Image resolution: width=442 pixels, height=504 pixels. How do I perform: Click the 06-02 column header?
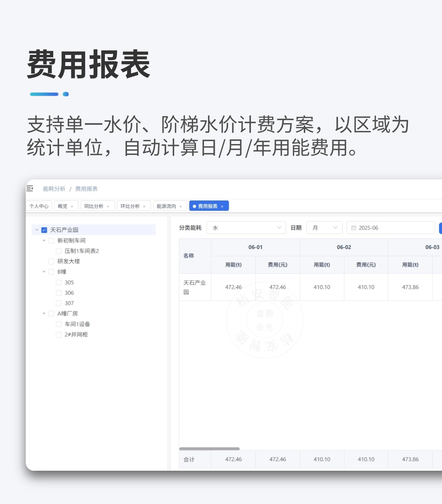point(344,247)
